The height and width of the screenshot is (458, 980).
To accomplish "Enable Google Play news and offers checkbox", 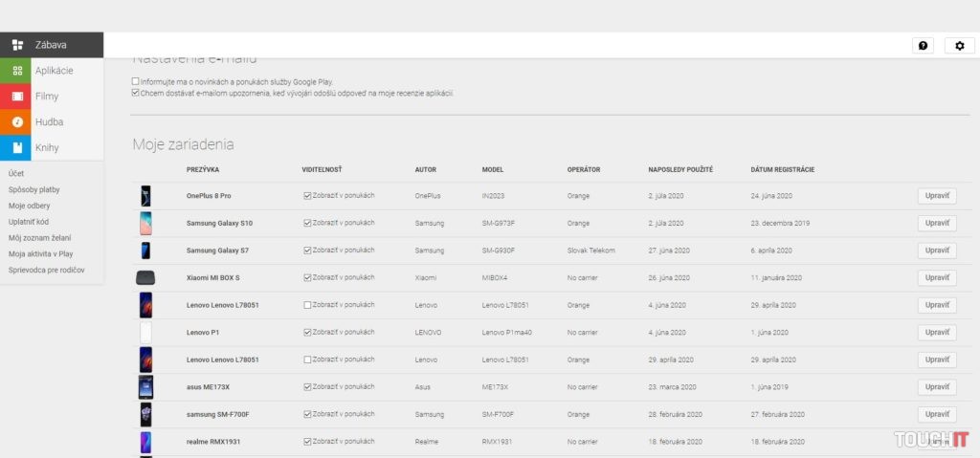I will [x=136, y=81].
